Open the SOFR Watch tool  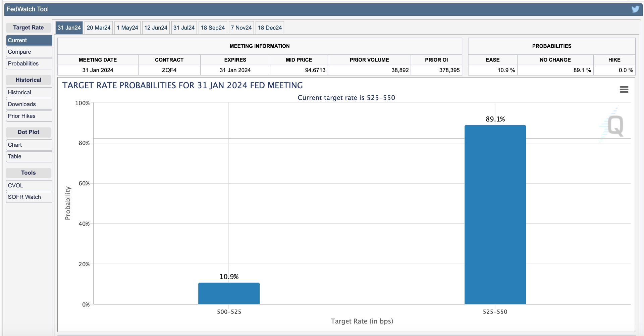pos(29,197)
